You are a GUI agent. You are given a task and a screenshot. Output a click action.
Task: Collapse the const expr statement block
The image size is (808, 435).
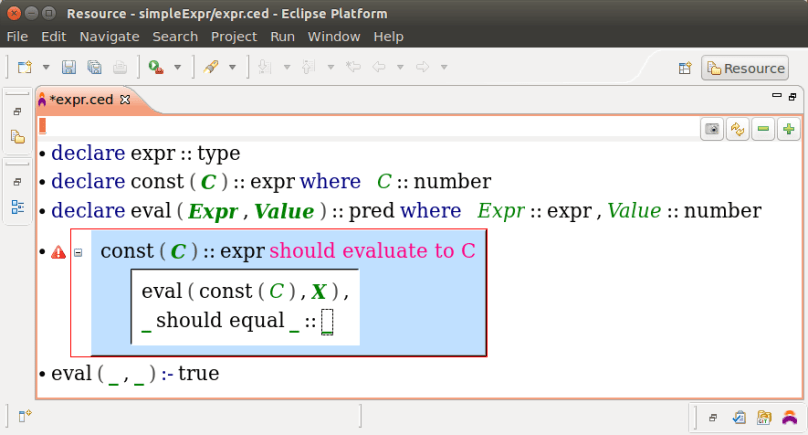tap(77, 253)
